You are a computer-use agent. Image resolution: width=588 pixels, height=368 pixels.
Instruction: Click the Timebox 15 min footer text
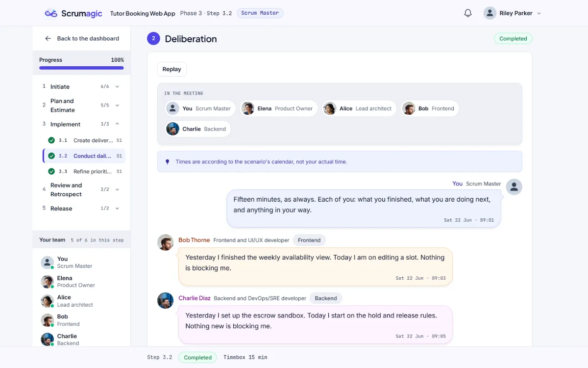(245, 357)
